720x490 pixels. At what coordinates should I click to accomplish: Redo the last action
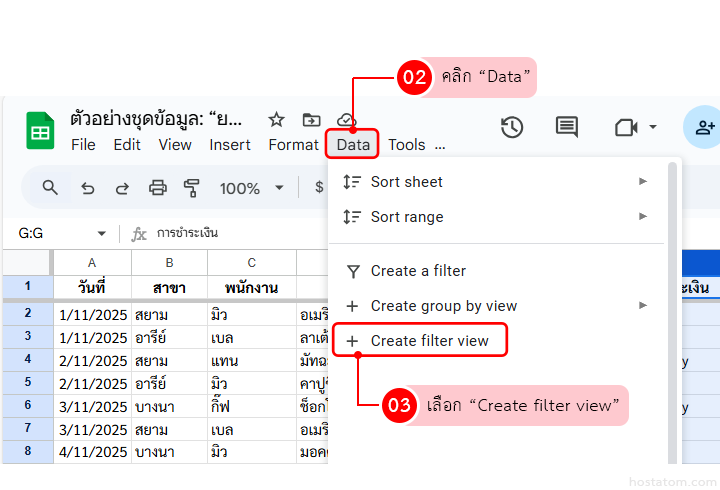pos(122,188)
